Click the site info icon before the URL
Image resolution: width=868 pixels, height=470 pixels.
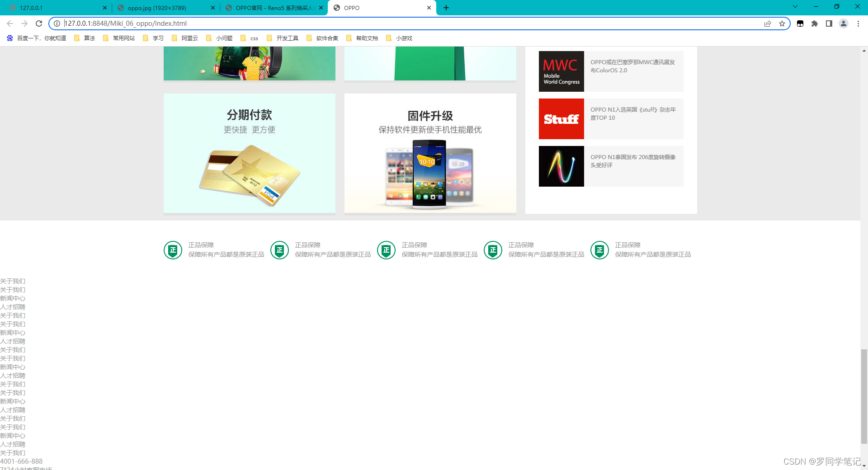point(57,23)
